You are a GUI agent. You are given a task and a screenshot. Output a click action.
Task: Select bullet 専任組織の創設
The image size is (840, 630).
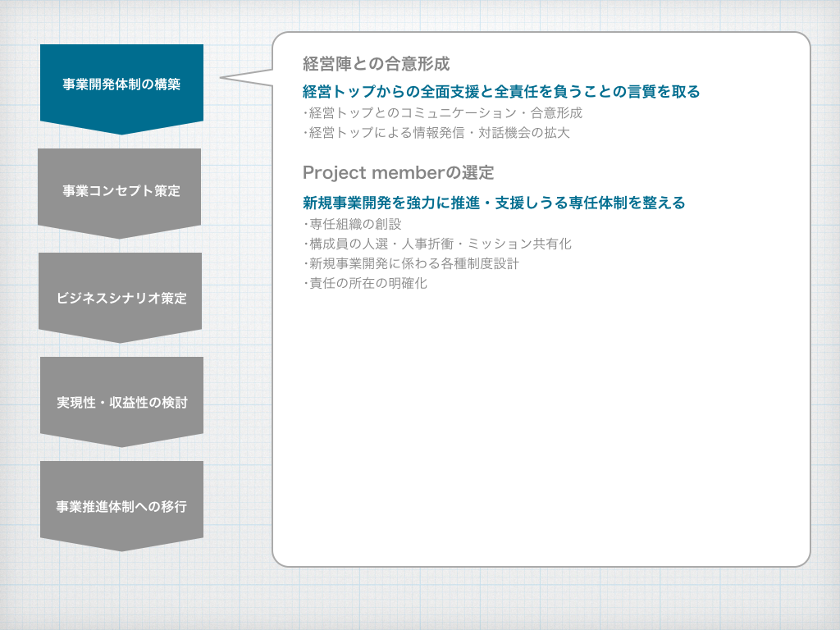pyautogui.click(x=352, y=224)
